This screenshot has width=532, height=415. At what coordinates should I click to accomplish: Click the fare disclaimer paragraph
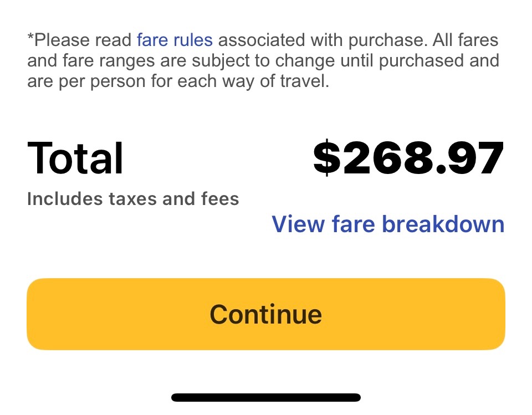[263, 61]
